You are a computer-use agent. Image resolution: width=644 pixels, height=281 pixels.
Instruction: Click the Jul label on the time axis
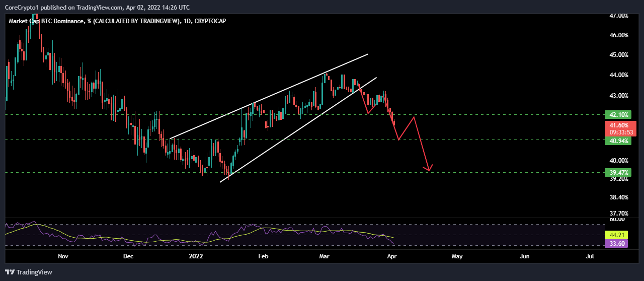point(590,256)
